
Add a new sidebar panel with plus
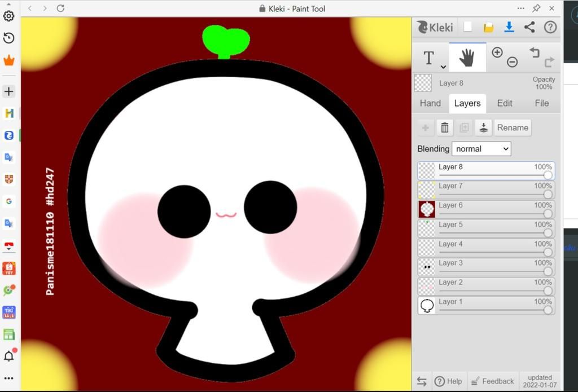tap(9, 91)
